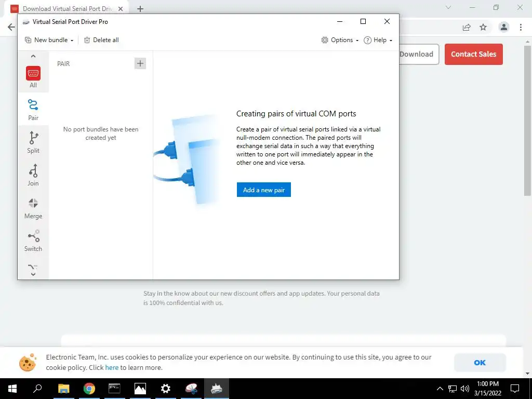Click the PAIR panel heading
The image size is (532, 399).
(63, 64)
